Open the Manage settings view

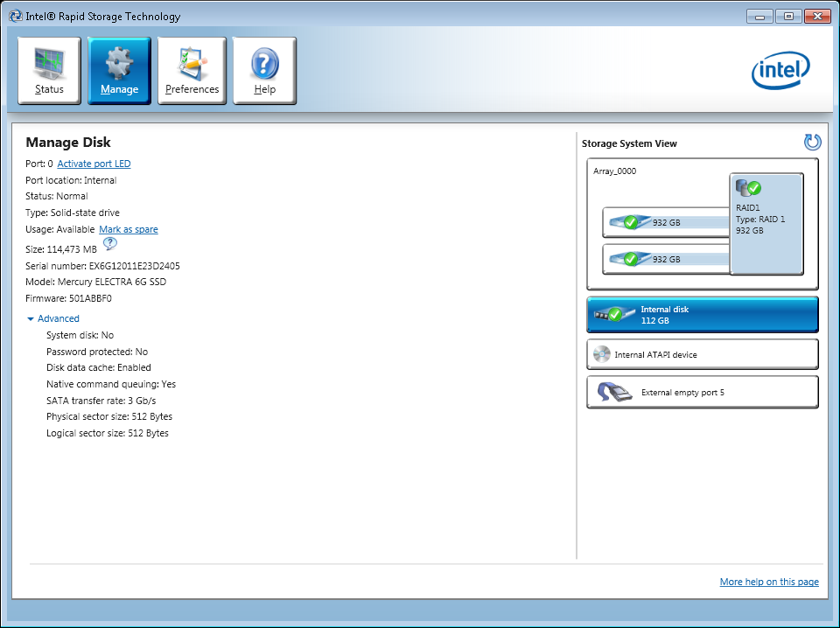[x=119, y=70]
